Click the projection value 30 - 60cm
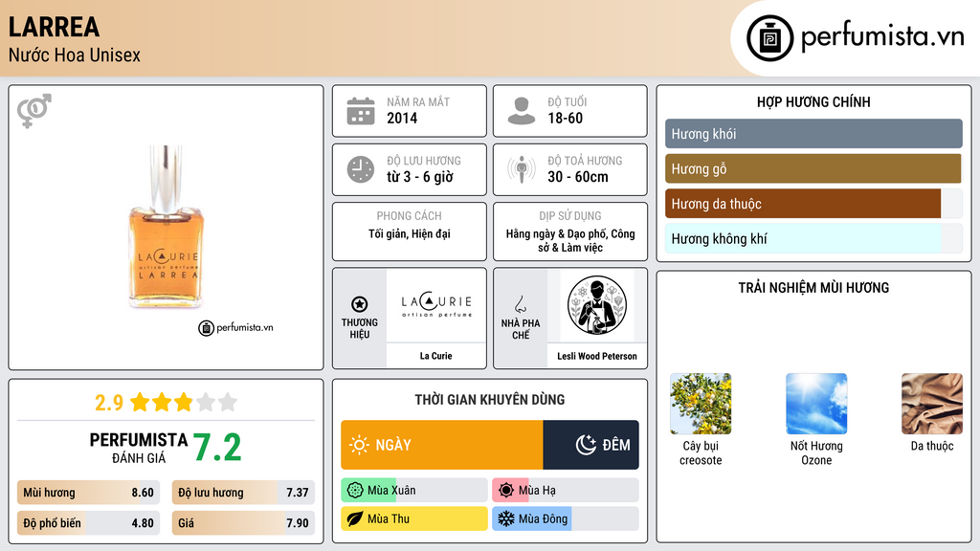This screenshot has width=980, height=551. click(578, 177)
